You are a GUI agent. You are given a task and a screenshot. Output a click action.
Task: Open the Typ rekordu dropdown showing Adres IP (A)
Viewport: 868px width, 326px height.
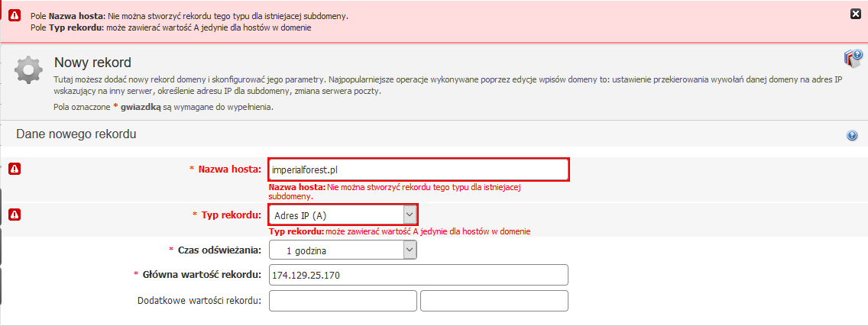click(342, 215)
